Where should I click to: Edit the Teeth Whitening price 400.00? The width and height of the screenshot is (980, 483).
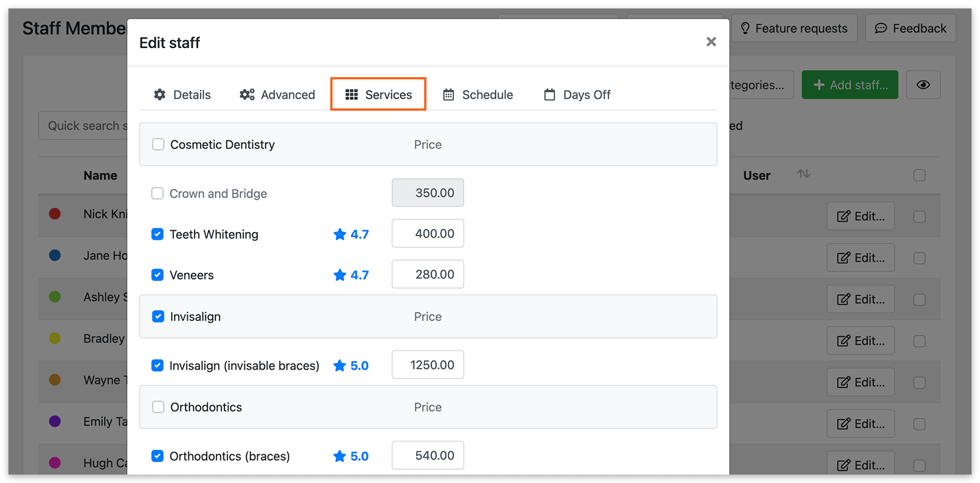click(428, 234)
